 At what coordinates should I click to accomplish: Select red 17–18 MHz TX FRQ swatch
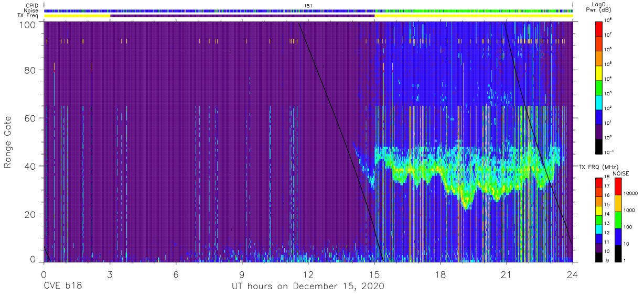[599, 182]
